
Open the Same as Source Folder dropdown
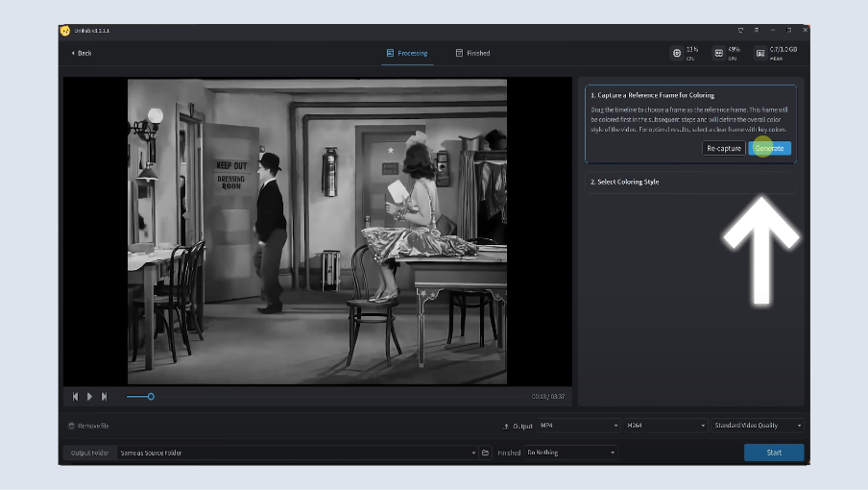point(298,453)
